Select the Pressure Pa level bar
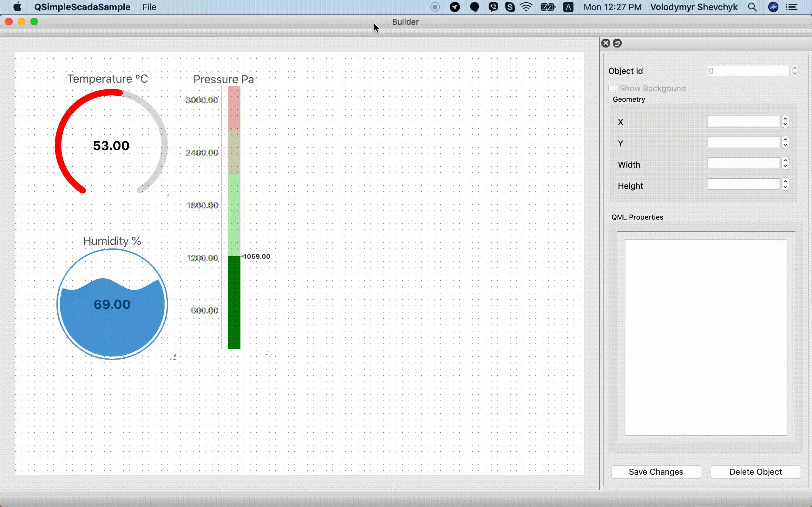812x507 pixels. pos(234,218)
